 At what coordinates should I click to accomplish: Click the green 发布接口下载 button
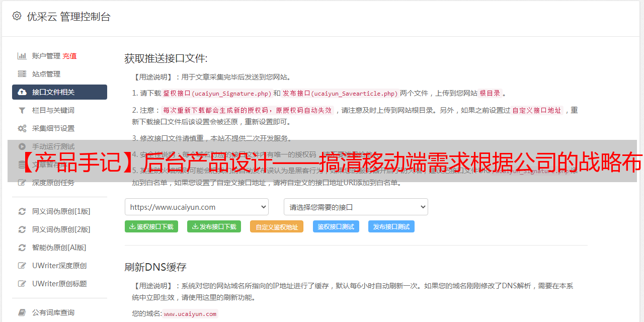(214, 226)
